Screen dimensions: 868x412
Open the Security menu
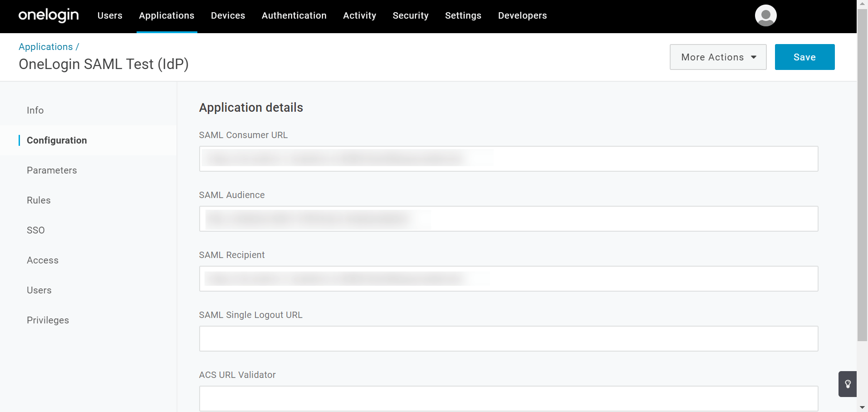pos(410,15)
